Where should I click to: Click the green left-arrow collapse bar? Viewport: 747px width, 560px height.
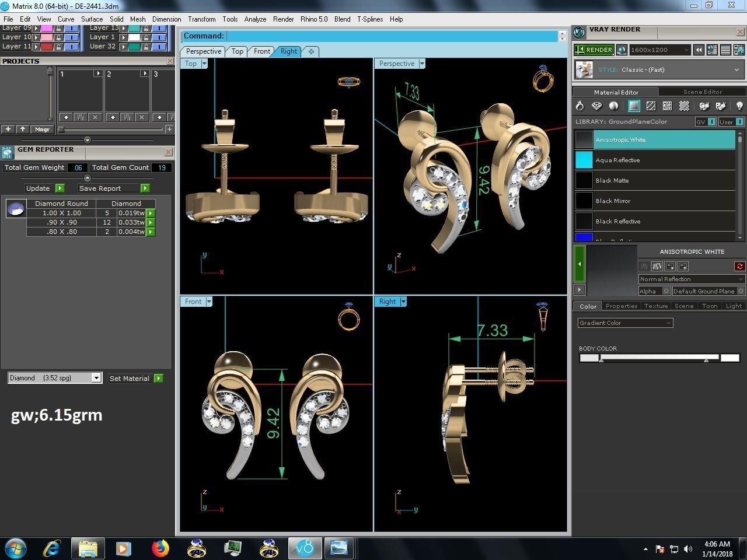click(x=580, y=264)
